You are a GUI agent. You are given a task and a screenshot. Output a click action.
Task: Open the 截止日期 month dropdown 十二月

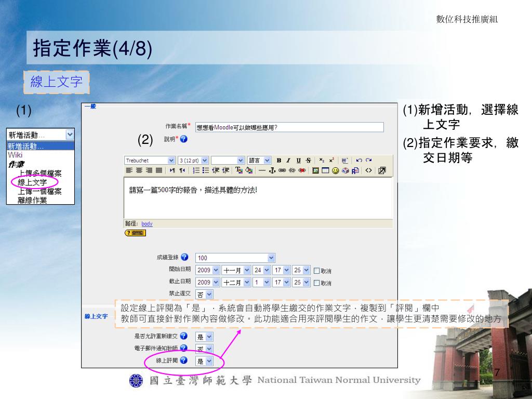coord(236,282)
